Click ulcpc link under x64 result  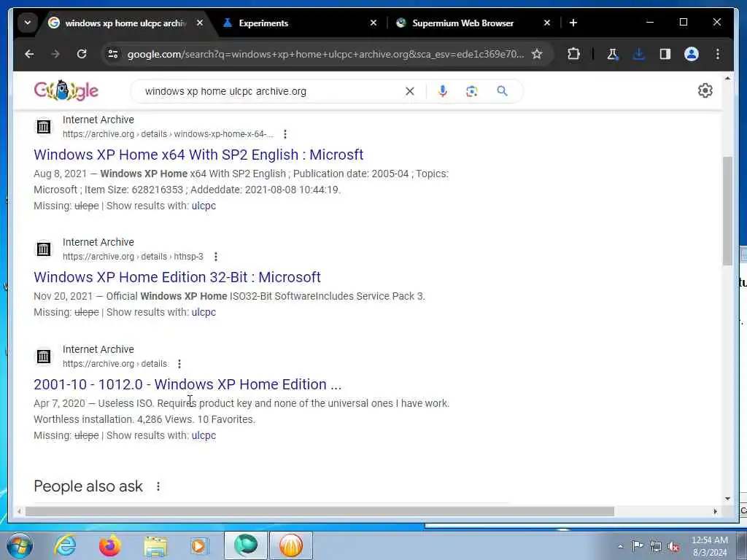point(204,206)
